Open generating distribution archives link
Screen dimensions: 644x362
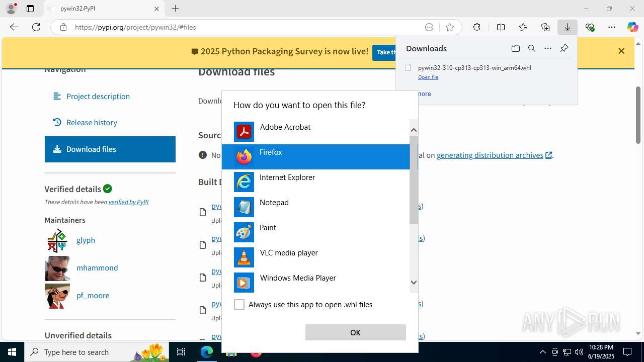coord(494,155)
